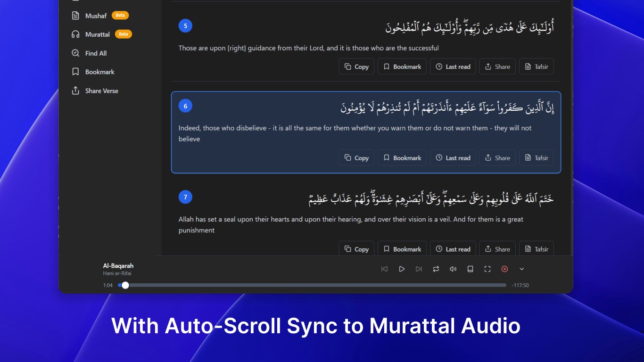Click the verse number 6 badge
644x362 pixels.
(x=185, y=106)
